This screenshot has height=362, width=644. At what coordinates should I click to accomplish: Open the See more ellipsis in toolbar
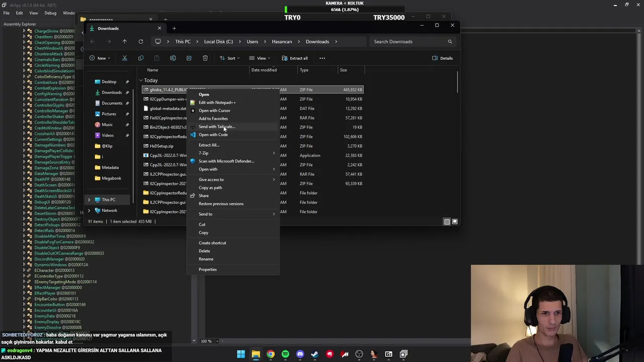tap(322, 58)
